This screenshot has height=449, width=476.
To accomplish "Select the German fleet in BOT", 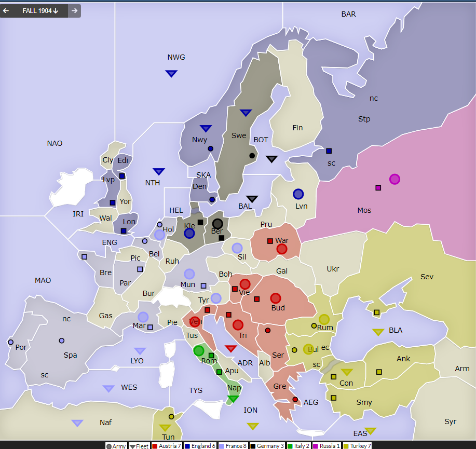I will 271,159.
